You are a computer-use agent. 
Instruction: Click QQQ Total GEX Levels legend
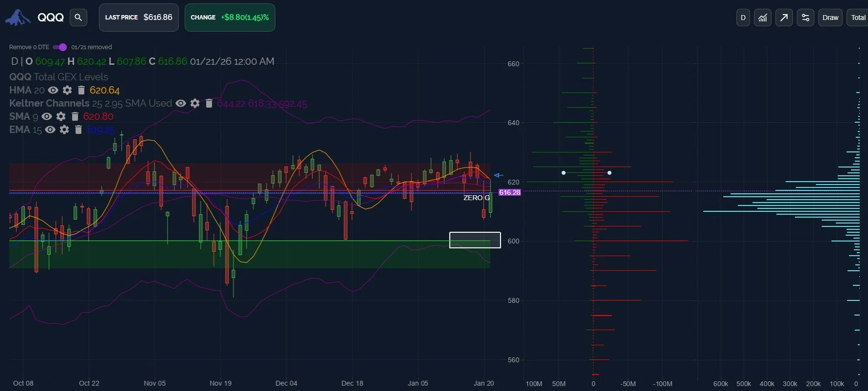[x=58, y=77]
